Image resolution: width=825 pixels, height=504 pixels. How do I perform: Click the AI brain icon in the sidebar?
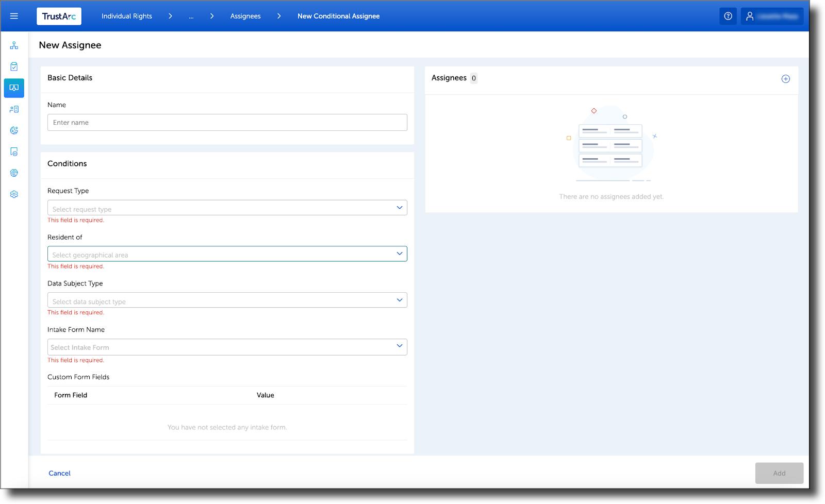point(14,173)
